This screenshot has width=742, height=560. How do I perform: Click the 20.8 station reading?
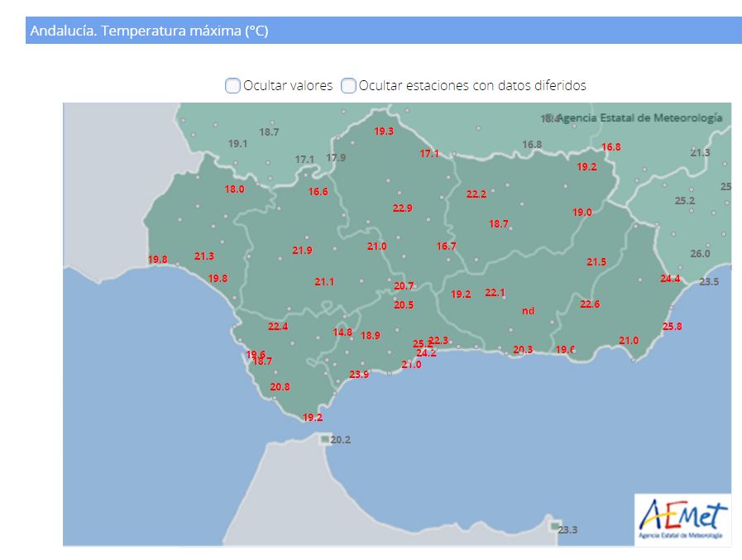(x=280, y=387)
